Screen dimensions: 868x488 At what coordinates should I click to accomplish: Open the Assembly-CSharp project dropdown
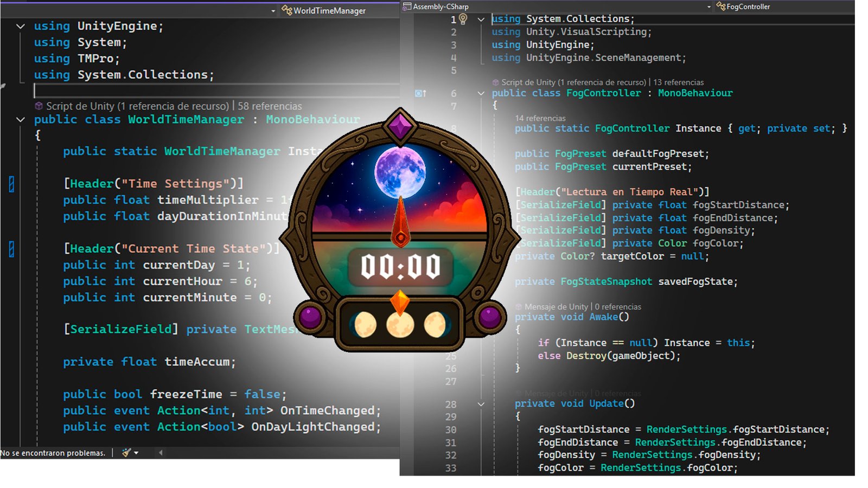pos(709,7)
